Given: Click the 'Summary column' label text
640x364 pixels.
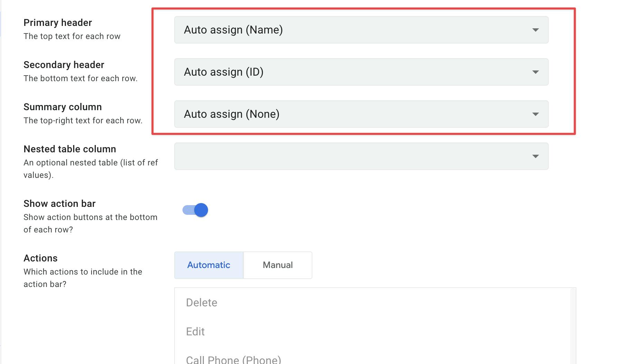Looking at the screenshot, I should [63, 107].
